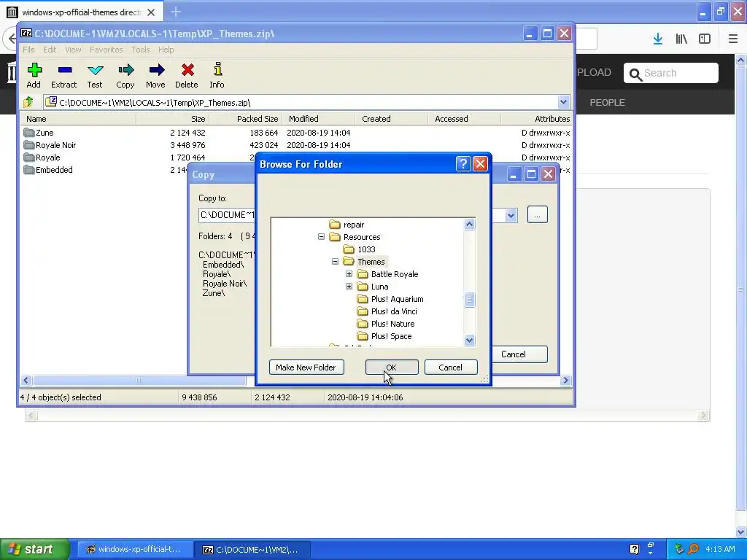
Task: Click the Embedded folder icon
Action: click(29, 169)
